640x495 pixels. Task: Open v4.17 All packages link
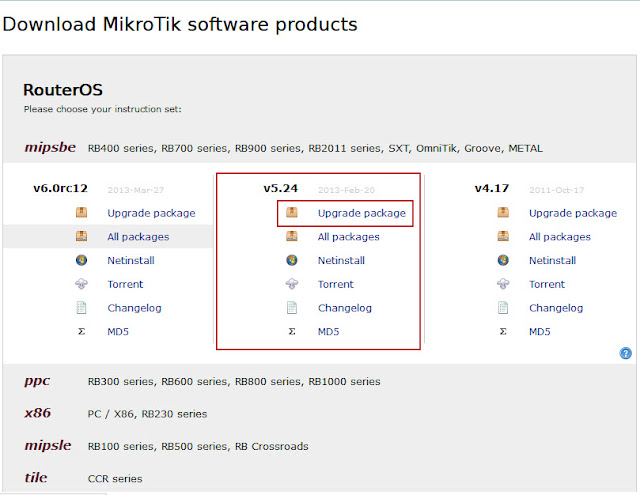[560, 237]
